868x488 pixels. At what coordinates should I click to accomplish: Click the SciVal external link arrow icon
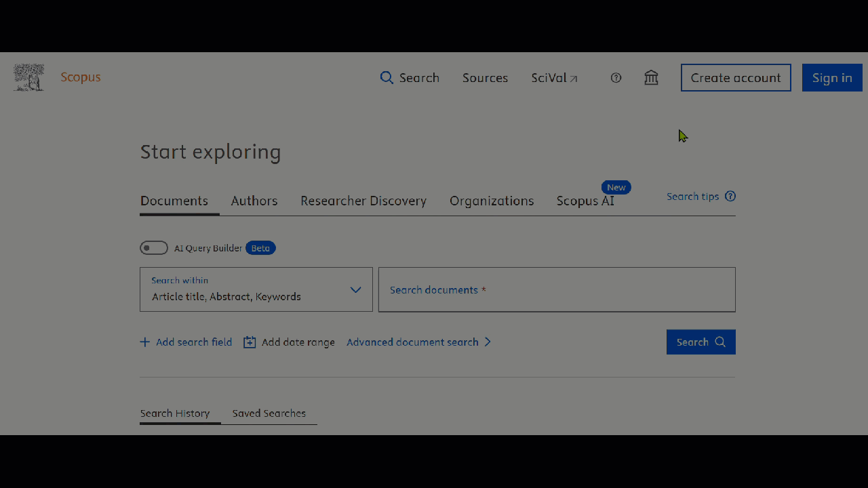coord(574,79)
